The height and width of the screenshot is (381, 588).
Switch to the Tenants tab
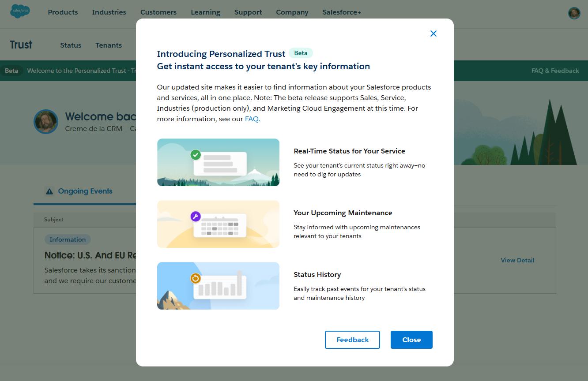coord(109,45)
